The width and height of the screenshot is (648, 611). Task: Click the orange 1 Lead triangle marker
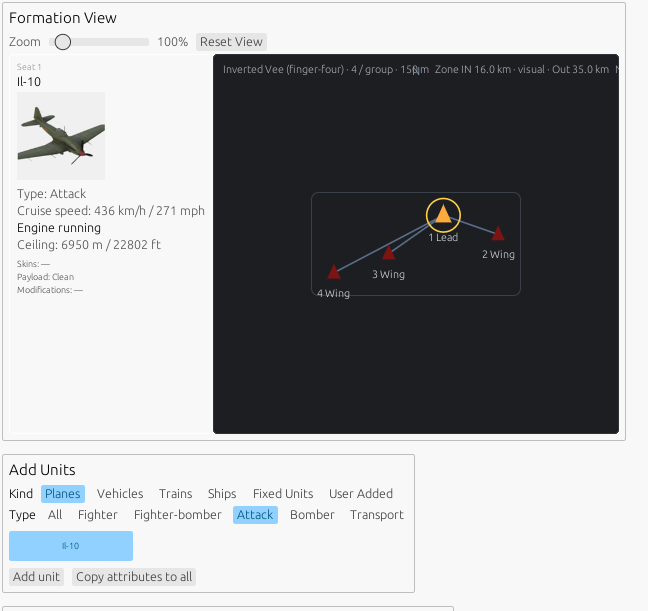click(x=443, y=214)
